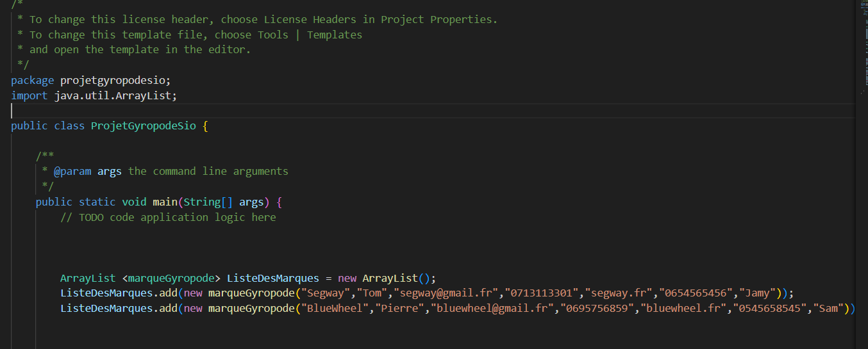This screenshot has width=868, height=349.
Task: Click the "@param" Javadoc tag
Action: [72, 172]
